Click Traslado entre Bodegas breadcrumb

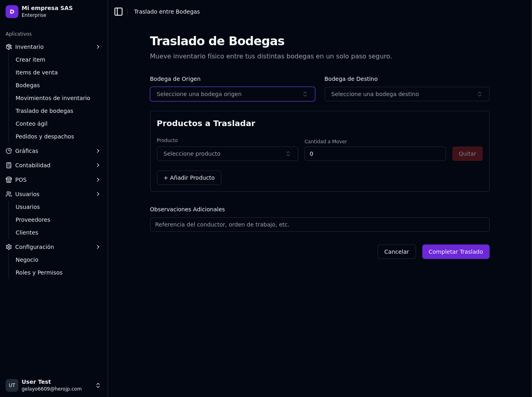click(167, 12)
